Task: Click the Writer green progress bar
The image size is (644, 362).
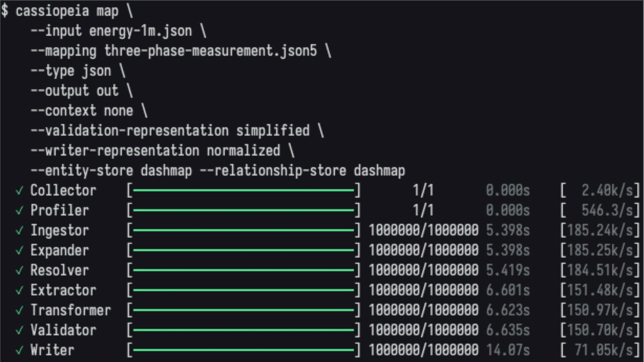Action: click(x=244, y=350)
